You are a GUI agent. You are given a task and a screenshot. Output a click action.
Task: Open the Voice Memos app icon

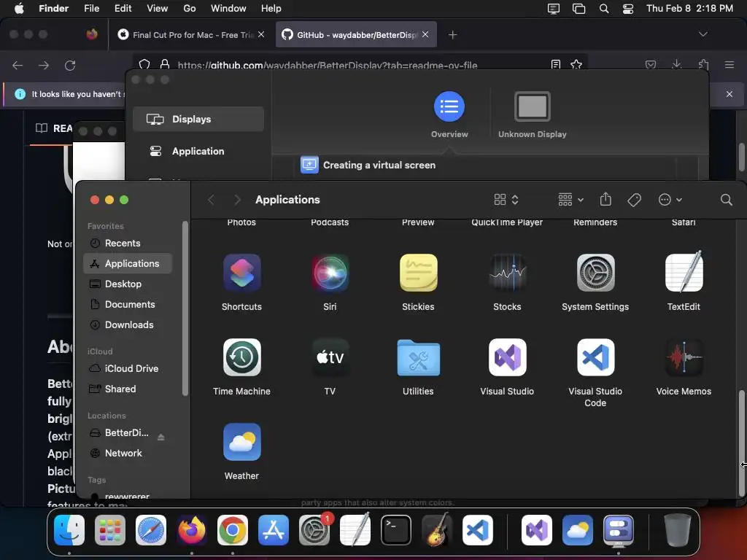click(684, 357)
